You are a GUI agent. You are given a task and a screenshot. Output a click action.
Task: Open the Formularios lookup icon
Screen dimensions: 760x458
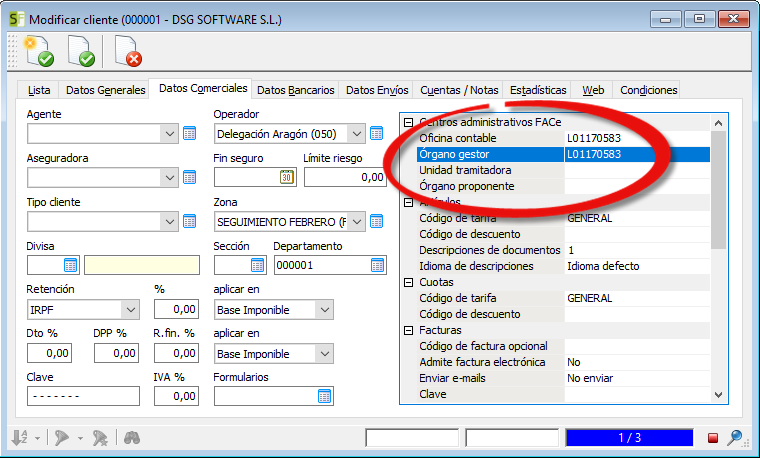[324, 396]
